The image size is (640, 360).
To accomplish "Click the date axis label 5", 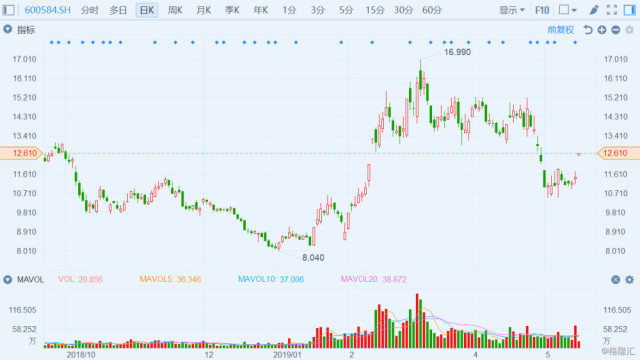I will tap(548, 355).
